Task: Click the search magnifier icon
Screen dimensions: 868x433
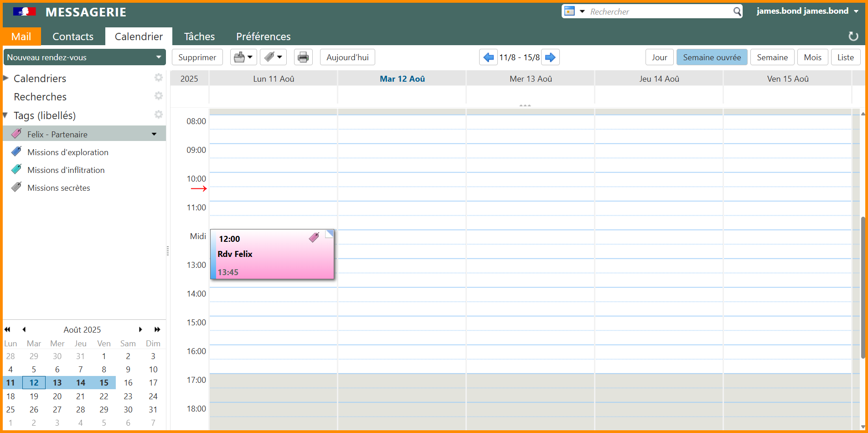Action: (x=737, y=11)
